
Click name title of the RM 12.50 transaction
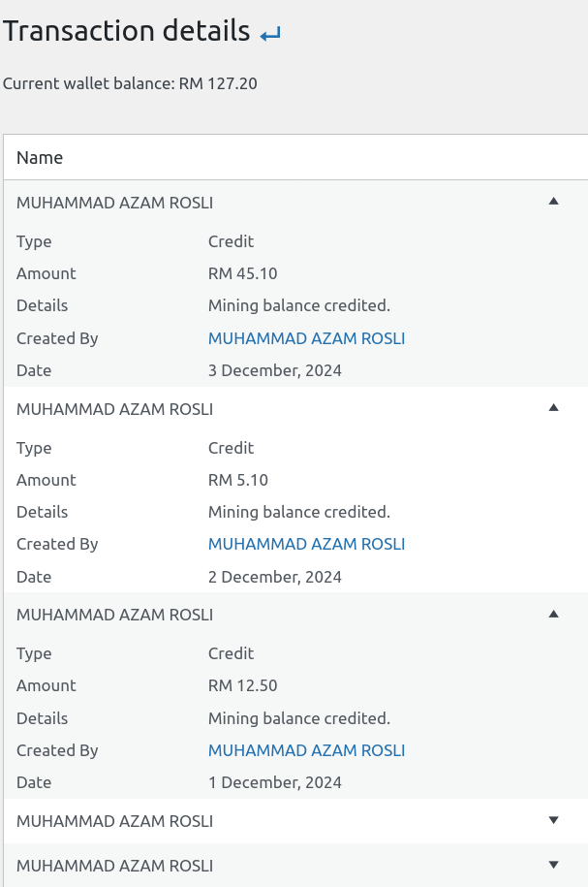114,615
